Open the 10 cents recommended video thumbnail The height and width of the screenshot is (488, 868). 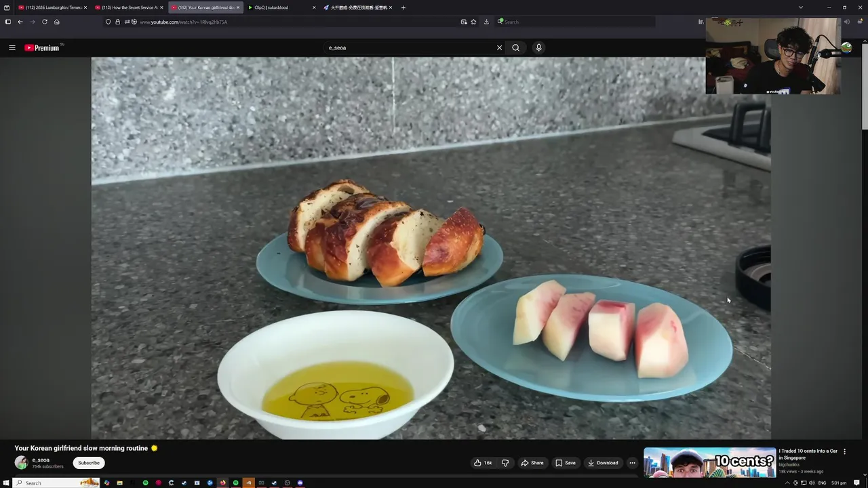(x=709, y=463)
